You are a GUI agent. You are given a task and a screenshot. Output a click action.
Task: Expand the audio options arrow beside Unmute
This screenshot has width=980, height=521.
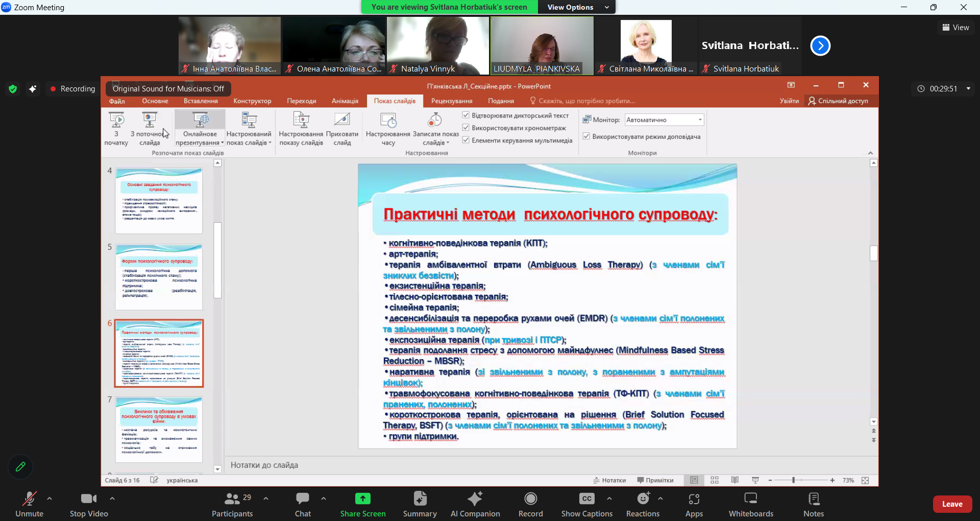pyautogui.click(x=50, y=498)
